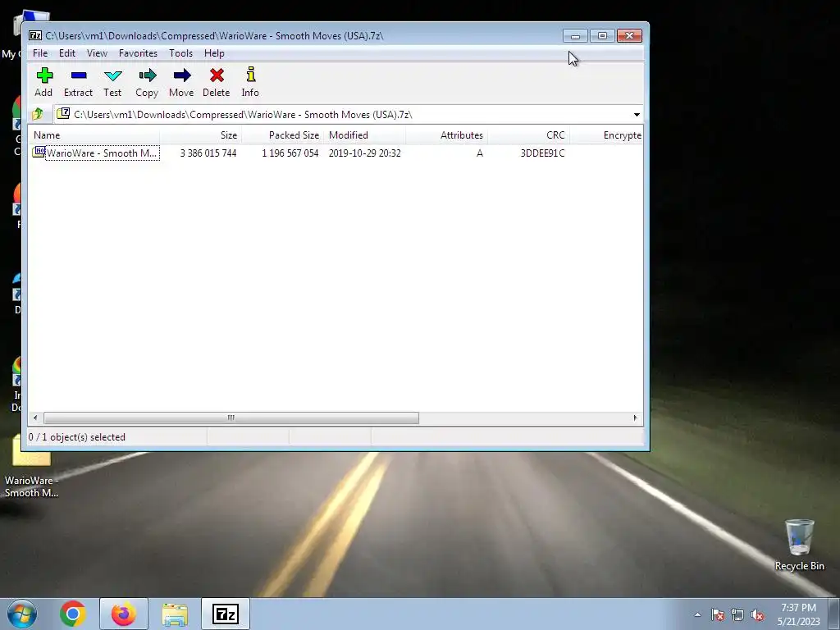Click the 7-Zip taskbar button
This screenshot has width=840, height=630.
pyautogui.click(x=226, y=614)
